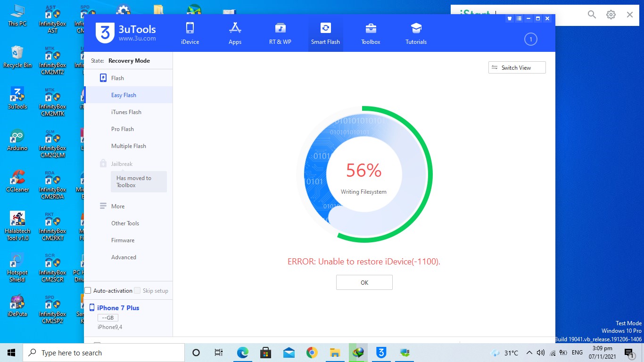Click the iStart search input field

pyautogui.click(x=538, y=15)
